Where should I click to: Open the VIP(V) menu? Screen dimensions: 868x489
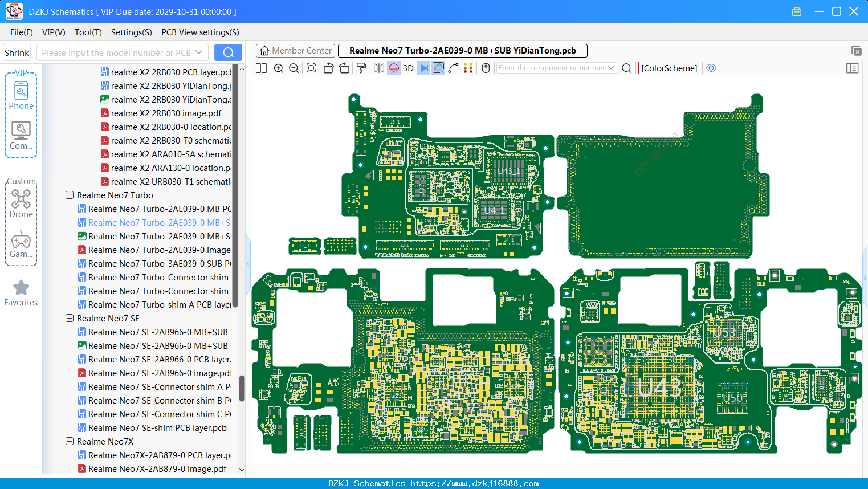(54, 32)
